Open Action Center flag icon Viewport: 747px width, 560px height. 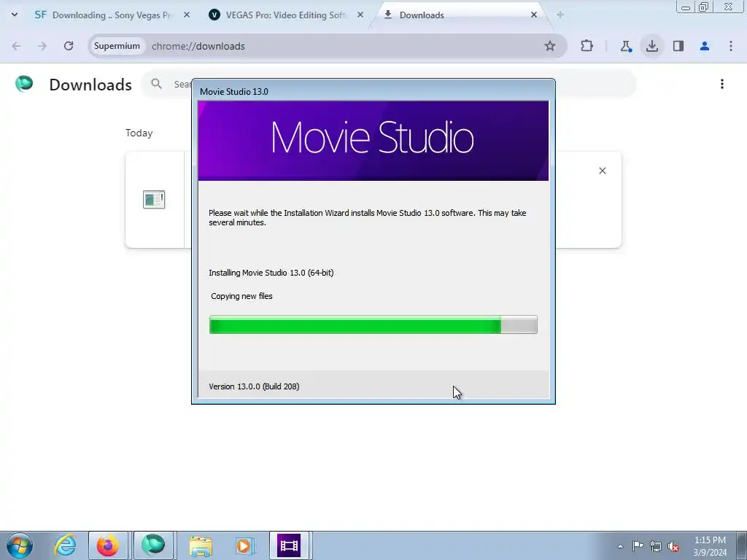tap(638, 546)
